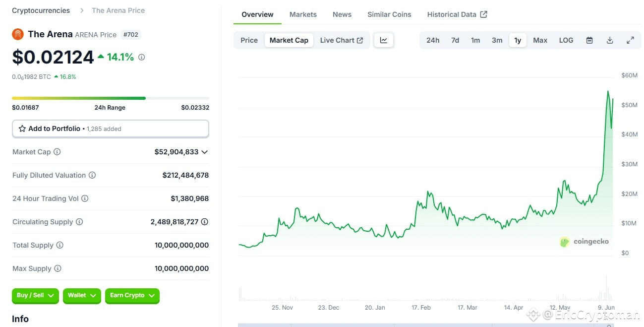This screenshot has height=327, width=644.
Task: Click Total Supply 10,000,000,000 value
Action: pos(181,245)
